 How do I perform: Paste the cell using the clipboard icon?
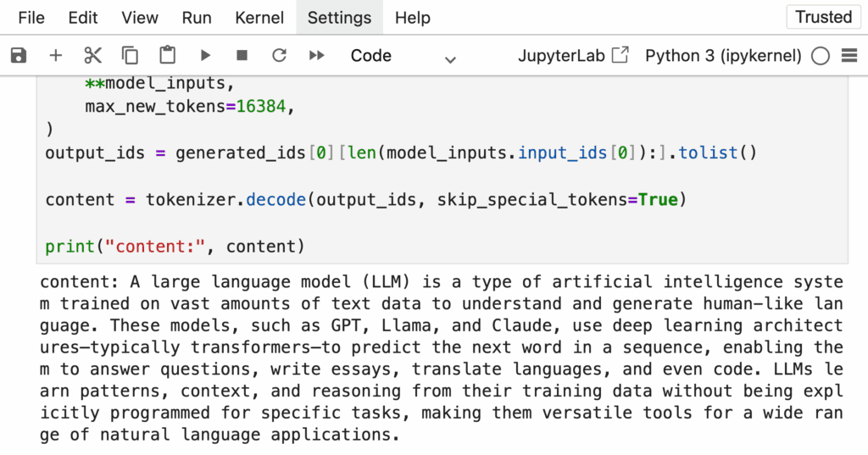coord(167,55)
